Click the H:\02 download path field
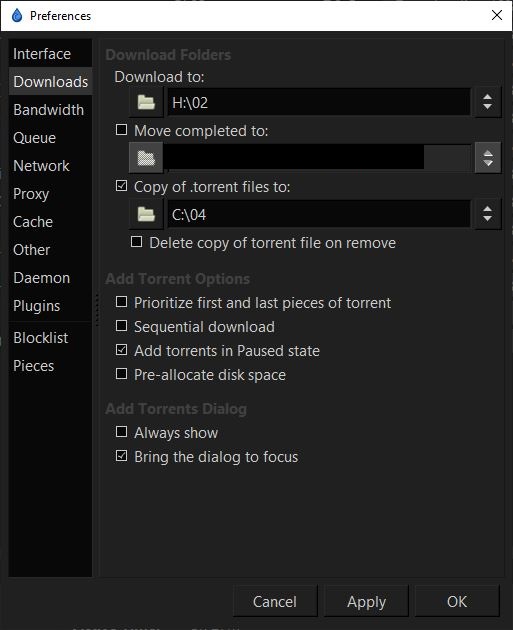This screenshot has width=513, height=630. point(319,102)
